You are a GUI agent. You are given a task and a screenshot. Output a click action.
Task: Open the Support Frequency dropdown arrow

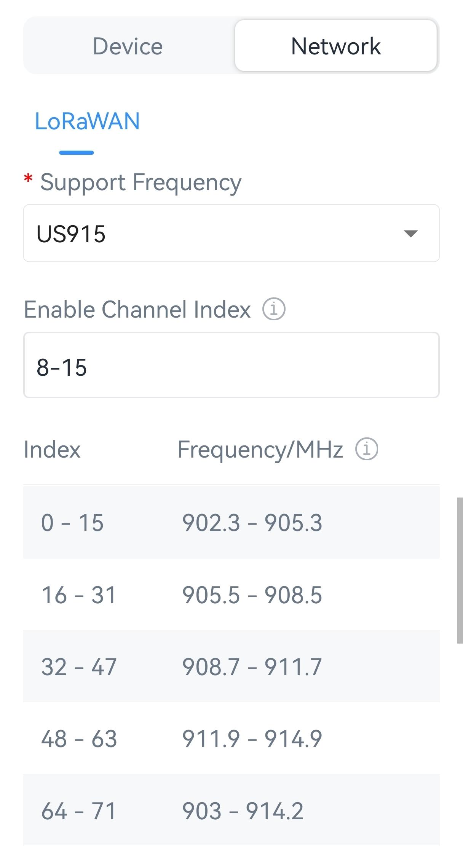tap(410, 234)
